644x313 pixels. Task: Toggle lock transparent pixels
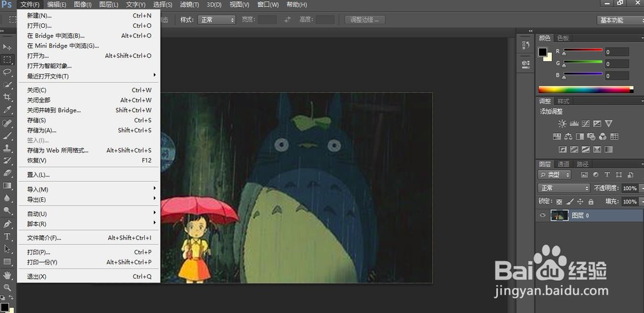click(559, 202)
